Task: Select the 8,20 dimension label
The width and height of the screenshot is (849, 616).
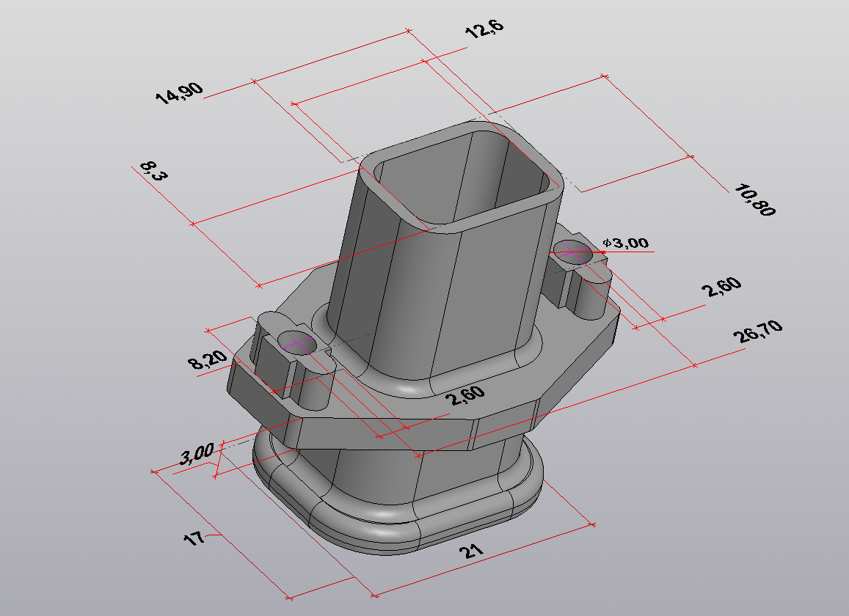Action: (x=208, y=359)
